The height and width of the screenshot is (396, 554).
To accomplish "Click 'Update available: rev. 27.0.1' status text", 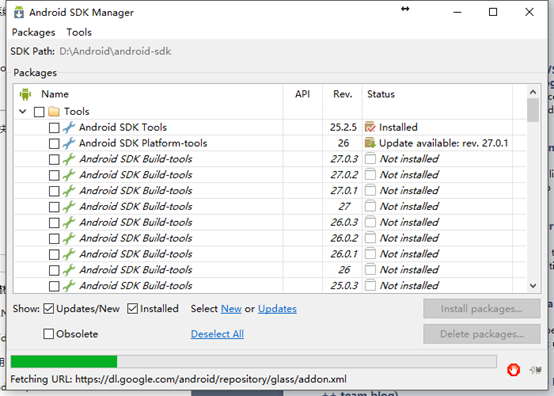I will (443, 143).
